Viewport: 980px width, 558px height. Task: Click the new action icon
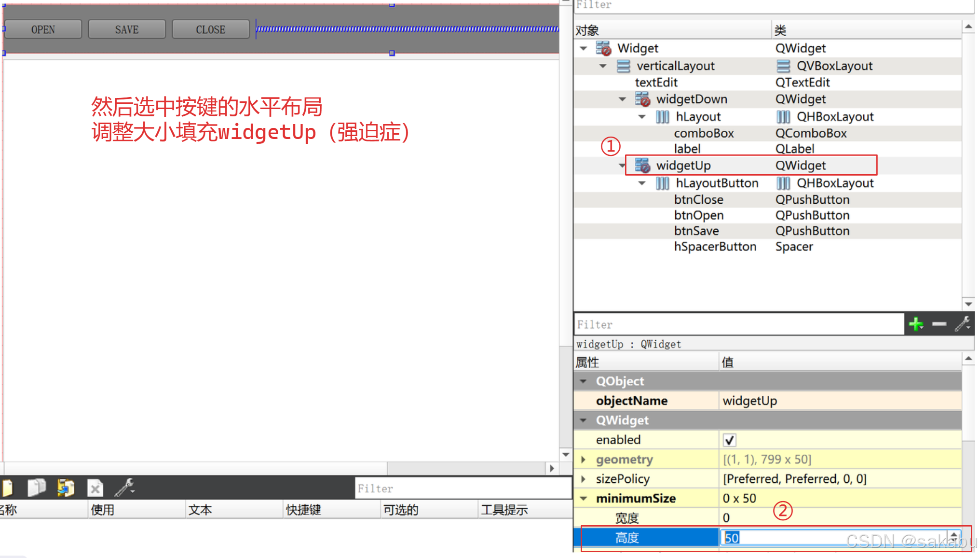(x=7, y=488)
